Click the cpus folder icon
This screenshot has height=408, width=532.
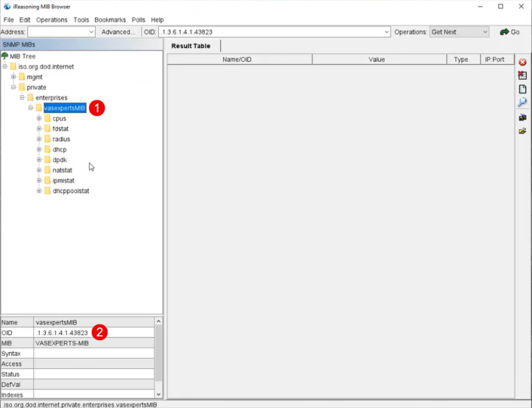point(47,118)
